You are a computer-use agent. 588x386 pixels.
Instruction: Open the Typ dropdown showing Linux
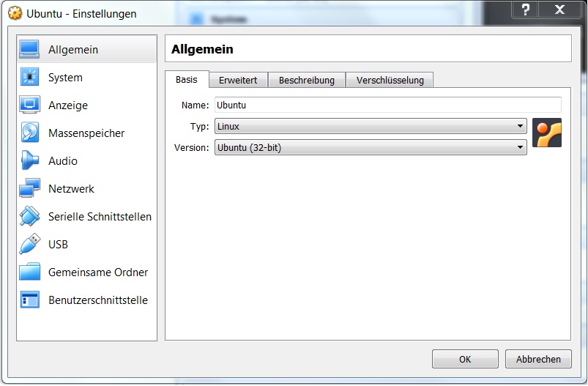[x=371, y=126]
